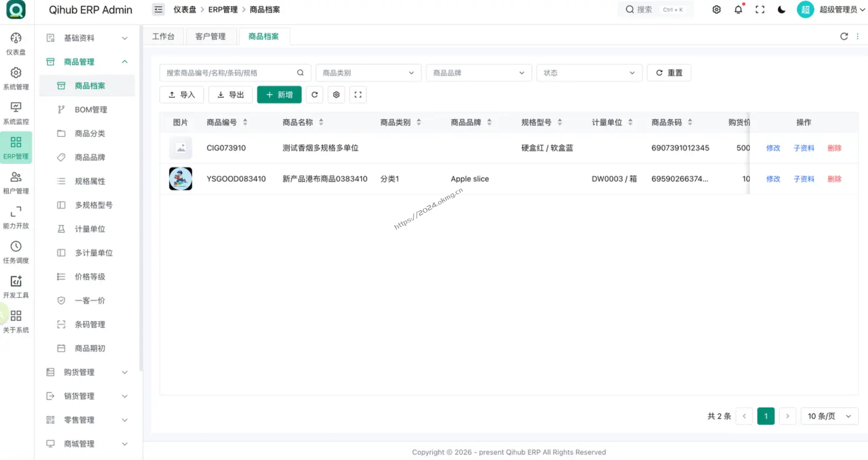868x460 pixels.
Task: Open 租户管理 in the left rail
Action: [16, 183]
